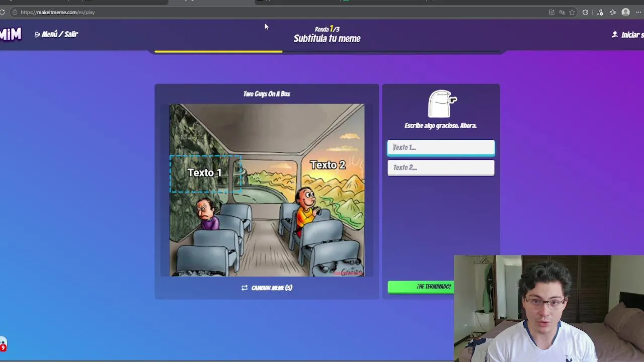This screenshot has width=644, height=362.
Task: Click the MiM logo
Action: click(11, 34)
